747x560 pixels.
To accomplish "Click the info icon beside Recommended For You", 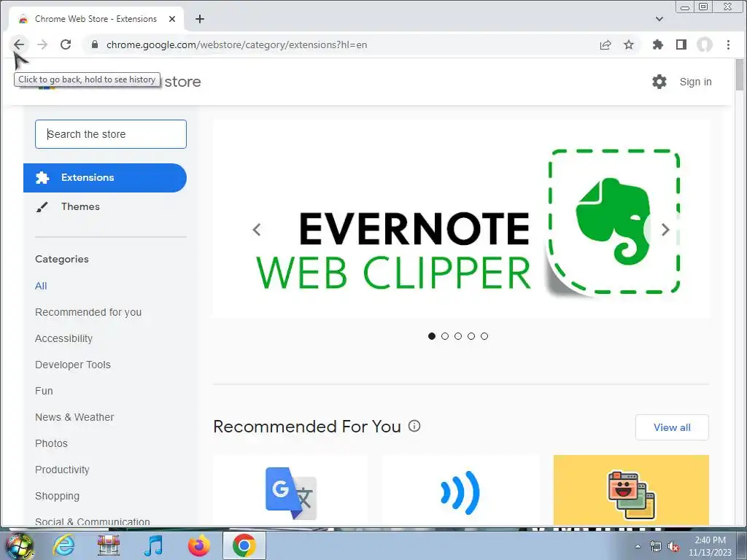I will click(414, 426).
